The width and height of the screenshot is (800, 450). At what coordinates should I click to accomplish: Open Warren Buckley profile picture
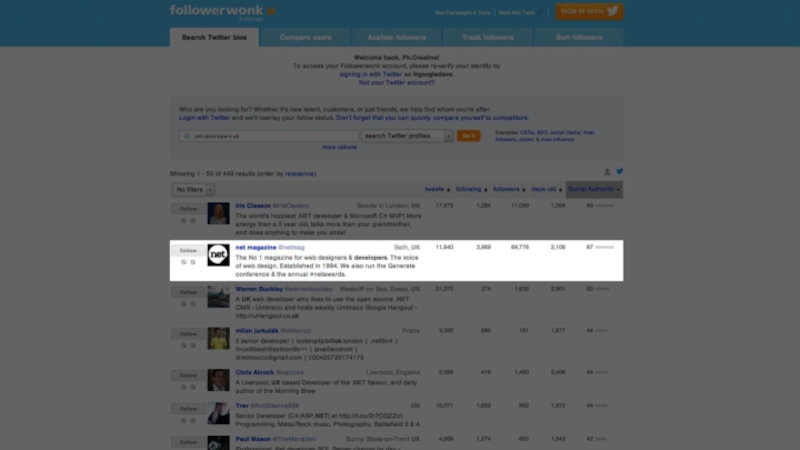[x=218, y=297]
